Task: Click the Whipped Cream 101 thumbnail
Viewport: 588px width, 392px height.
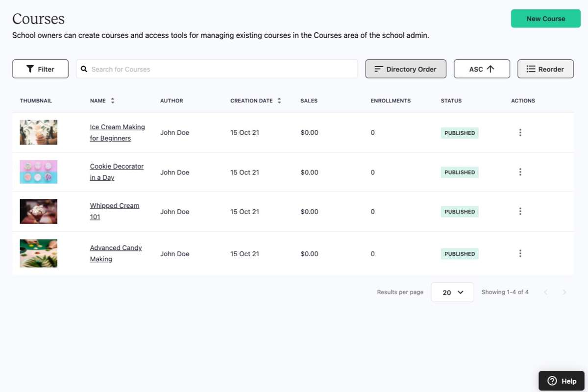Action: click(x=38, y=211)
